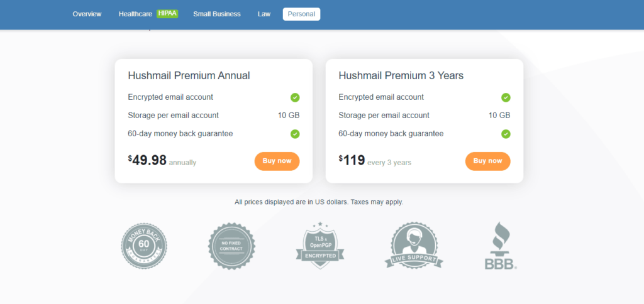Click the No Fixed Contract badge
The height and width of the screenshot is (304, 644).
click(x=231, y=246)
